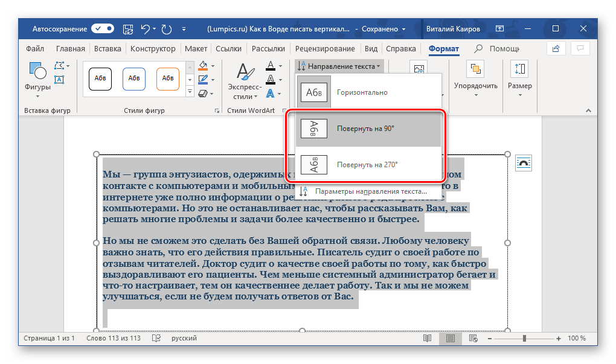The width and height of the screenshot is (616, 364).
Task: Click the Text Outline A icon
Action: 271,80
